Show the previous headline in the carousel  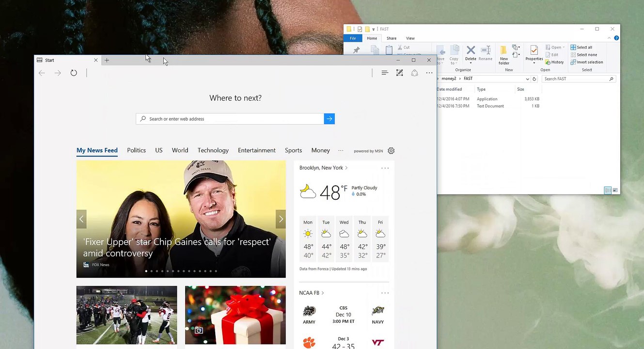tap(81, 219)
